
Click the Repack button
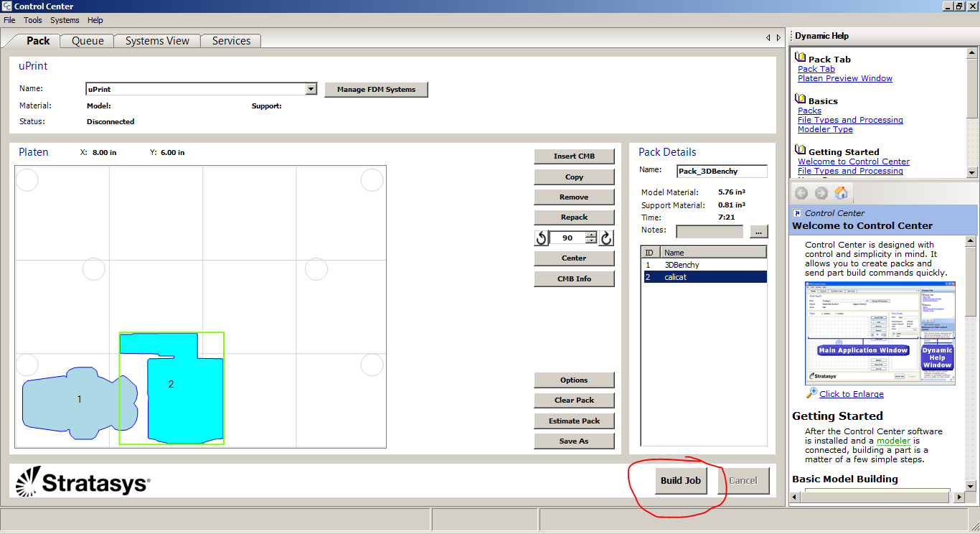click(574, 217)
